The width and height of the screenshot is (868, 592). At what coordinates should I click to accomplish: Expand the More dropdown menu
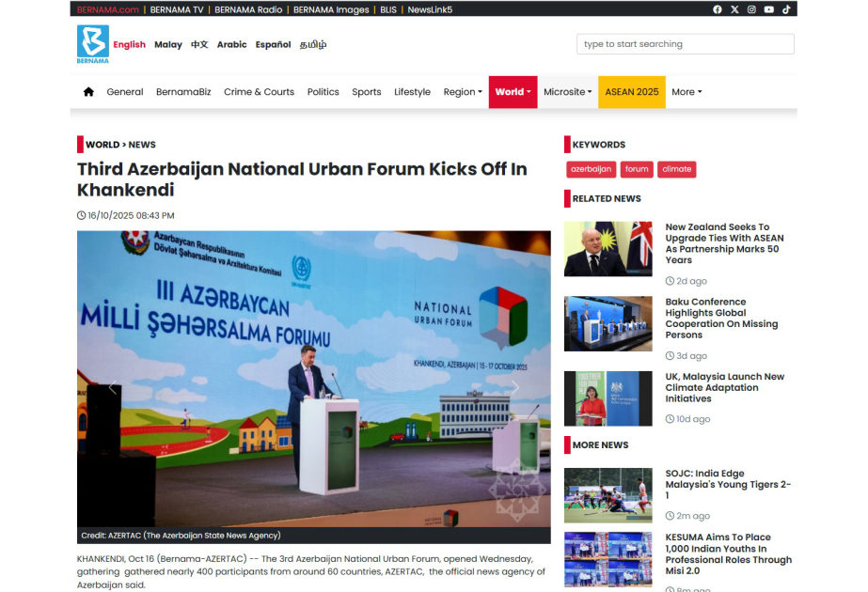pos(687,92)
